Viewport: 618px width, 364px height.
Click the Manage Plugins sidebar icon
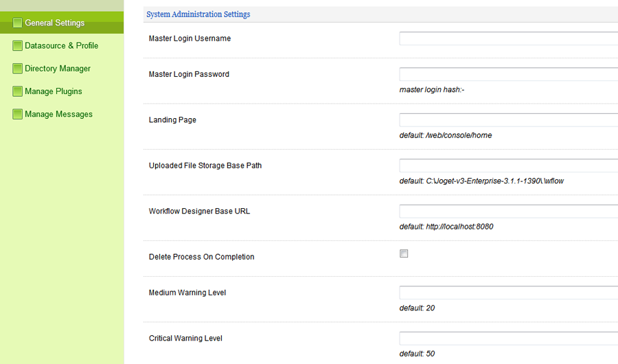click(18, 91)
